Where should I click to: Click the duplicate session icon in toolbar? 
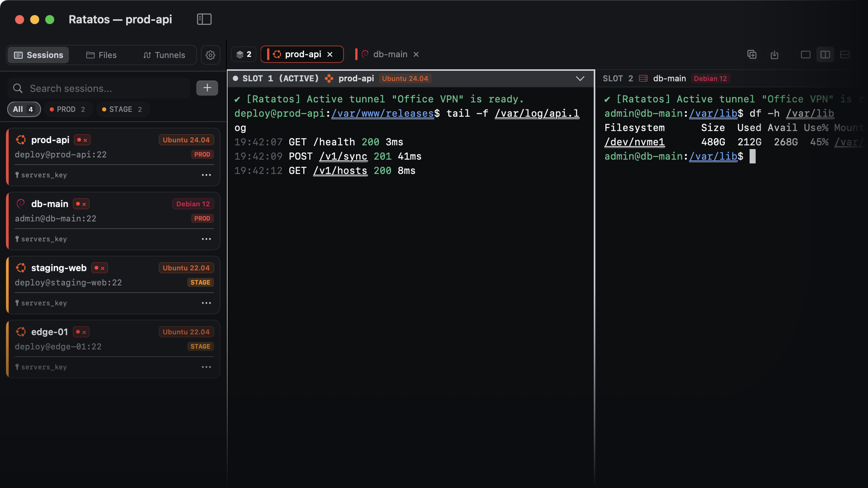pyautogui.click(x=752, y=55)
